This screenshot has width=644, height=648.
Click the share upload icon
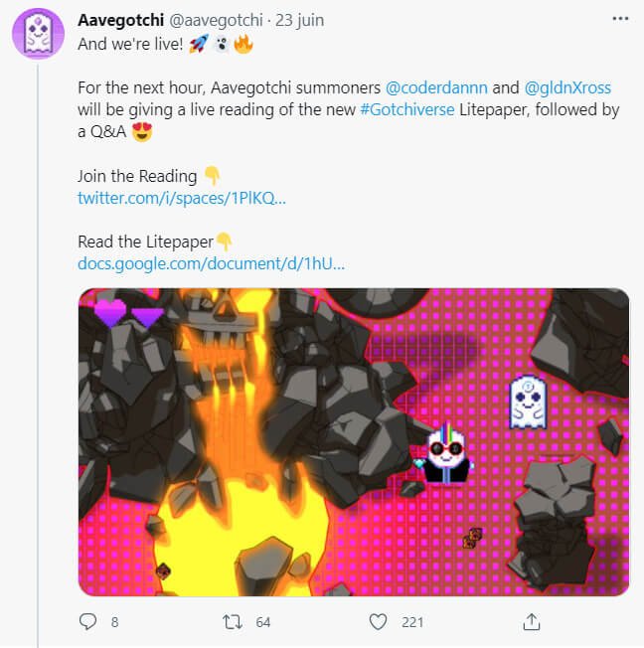[x=531, y=621]
